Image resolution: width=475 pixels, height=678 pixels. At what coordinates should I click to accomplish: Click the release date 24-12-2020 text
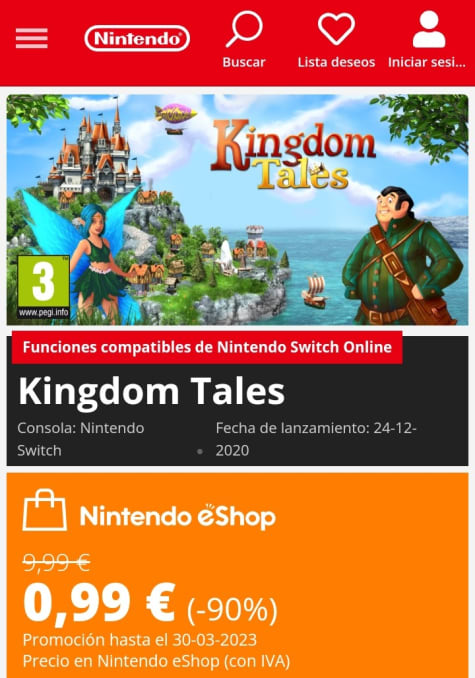click(x=316, y=439)
